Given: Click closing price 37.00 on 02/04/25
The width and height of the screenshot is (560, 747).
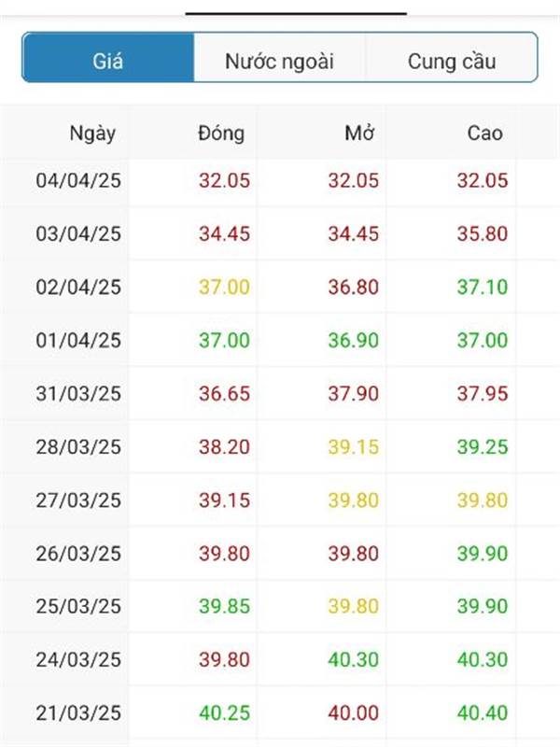Looking at the screenshot, I should [x=224, y=288].
